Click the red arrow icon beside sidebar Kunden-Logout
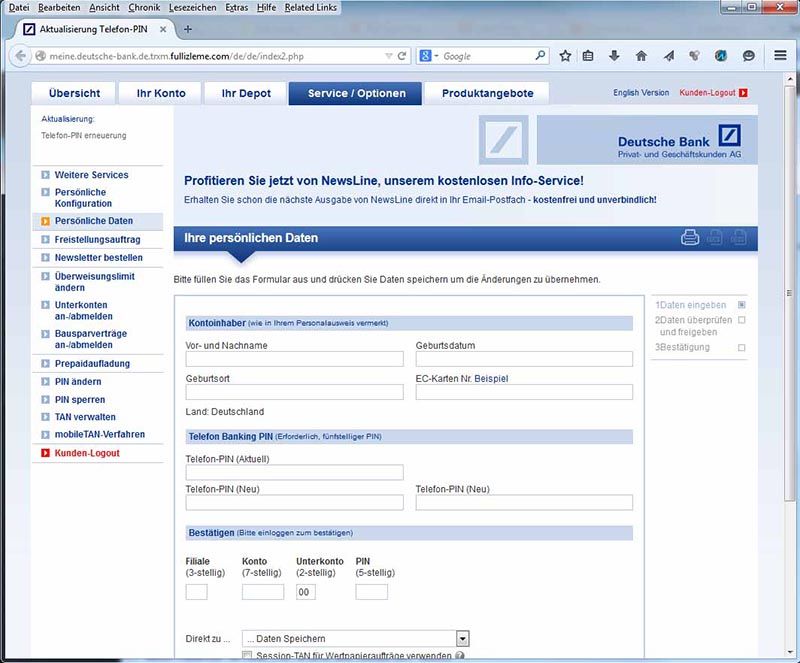 (x=45, y=453)
